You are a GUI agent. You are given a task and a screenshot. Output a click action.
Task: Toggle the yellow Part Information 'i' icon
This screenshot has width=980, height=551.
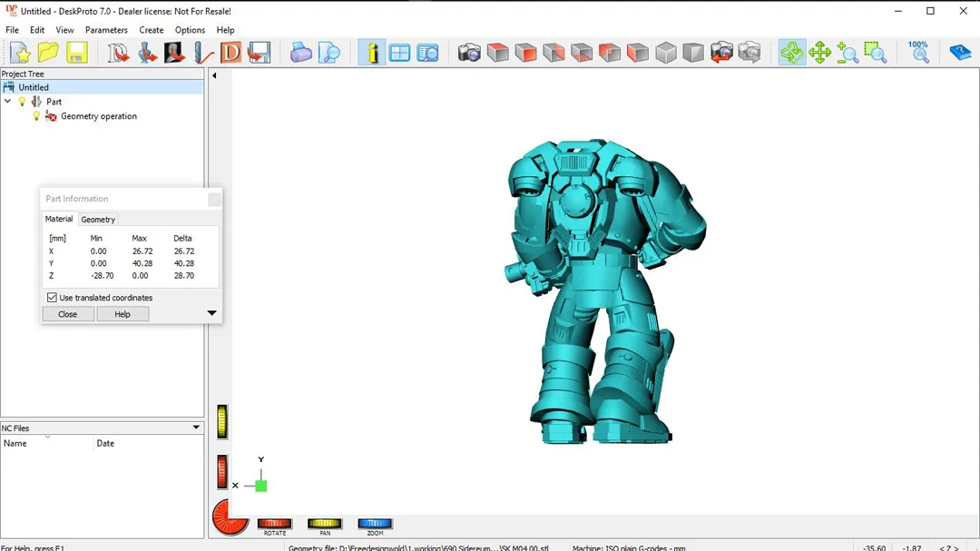tap(372, 53)
